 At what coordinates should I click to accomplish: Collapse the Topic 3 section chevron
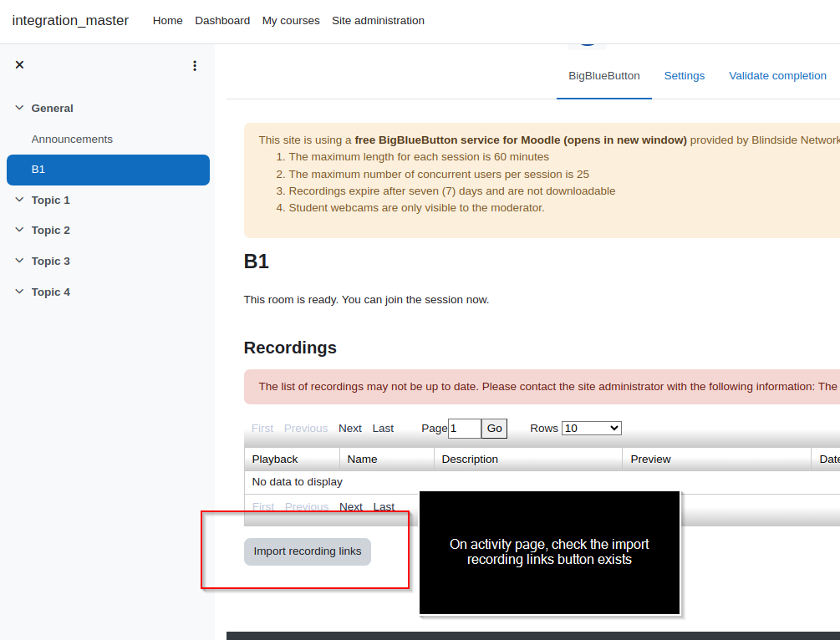tap(19, 261)
